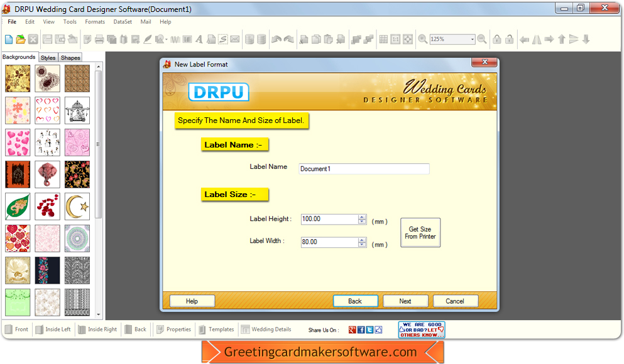
Task: Open the dropdown arrow beside the image tool
Action: (x=167, y=39)
